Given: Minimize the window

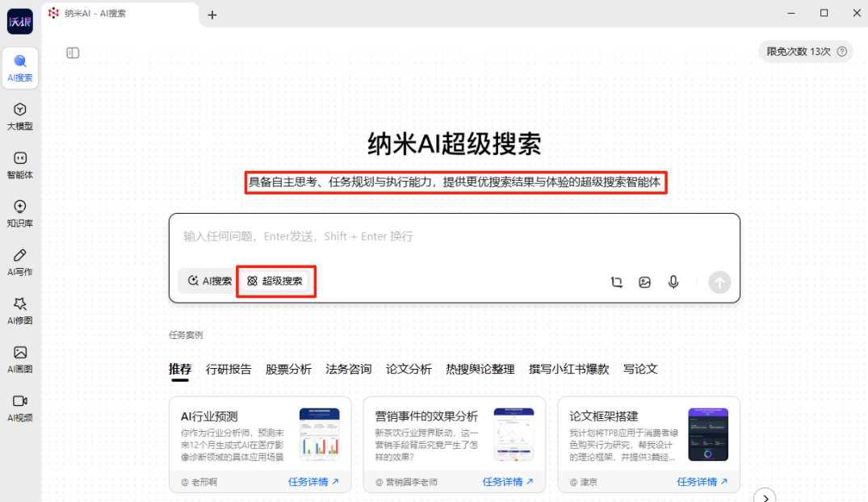Looking at the screenshot, I should coord(791,13).
